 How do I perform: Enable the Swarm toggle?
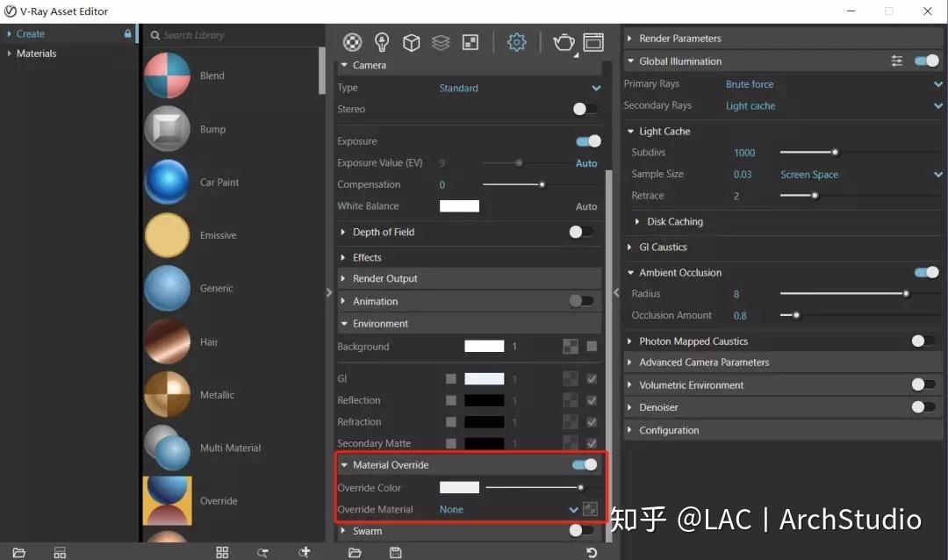(581, 530)
